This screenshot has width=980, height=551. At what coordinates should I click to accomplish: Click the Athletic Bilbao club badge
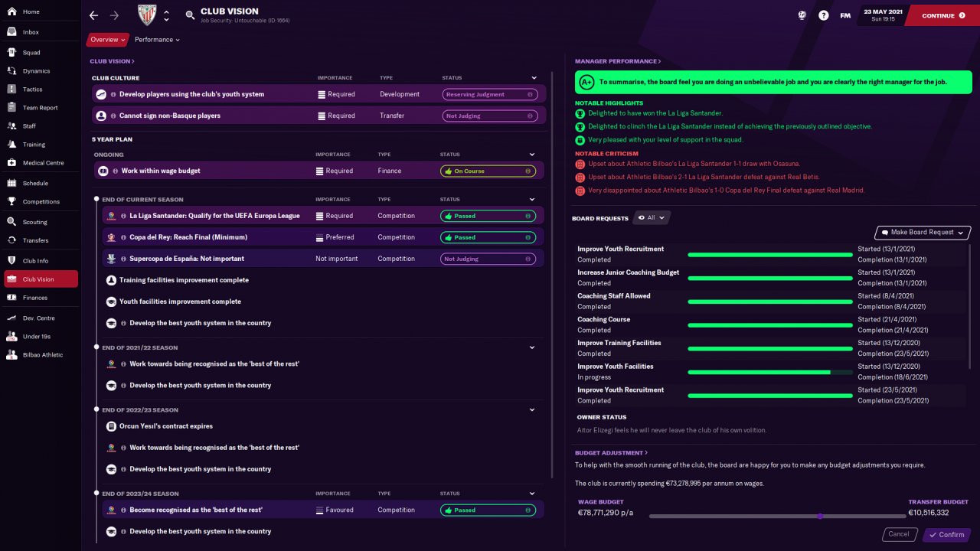(147, 15)
